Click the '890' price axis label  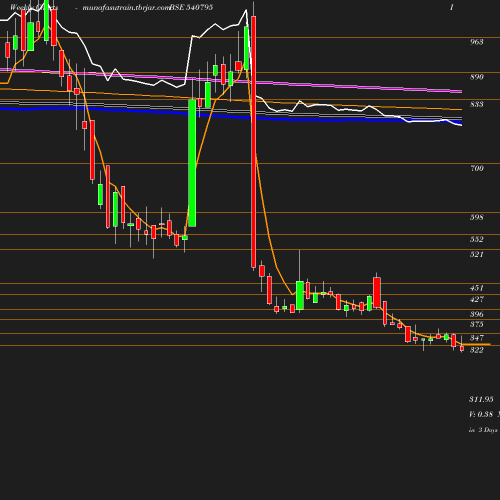(x=477, y=77)
